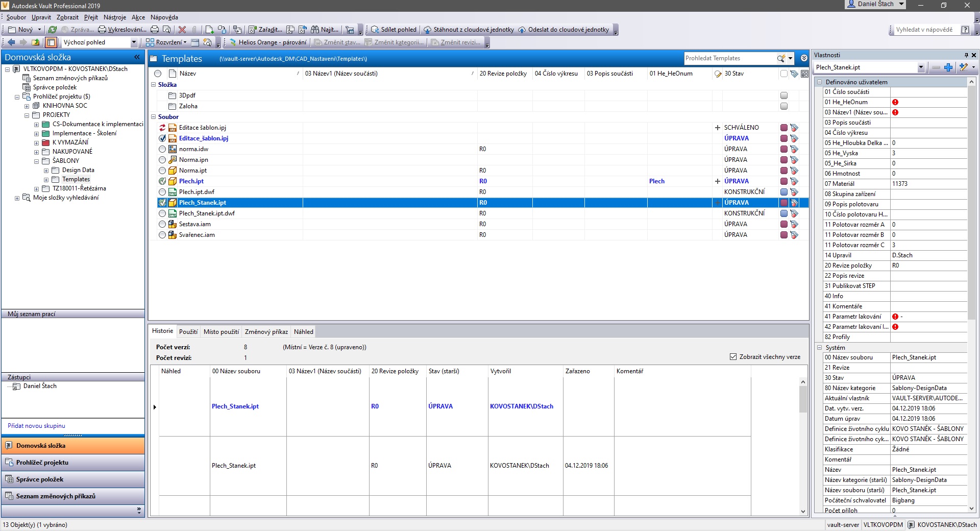This screenshot has height=531, width=980.
Task: Select radio circle for Svařenec.iam row
Action: [x=162, y=235]
